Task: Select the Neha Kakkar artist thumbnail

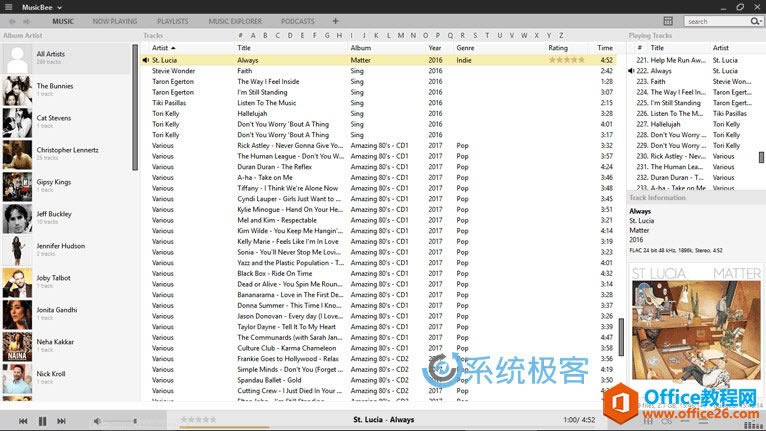Action: pos(17,346)
